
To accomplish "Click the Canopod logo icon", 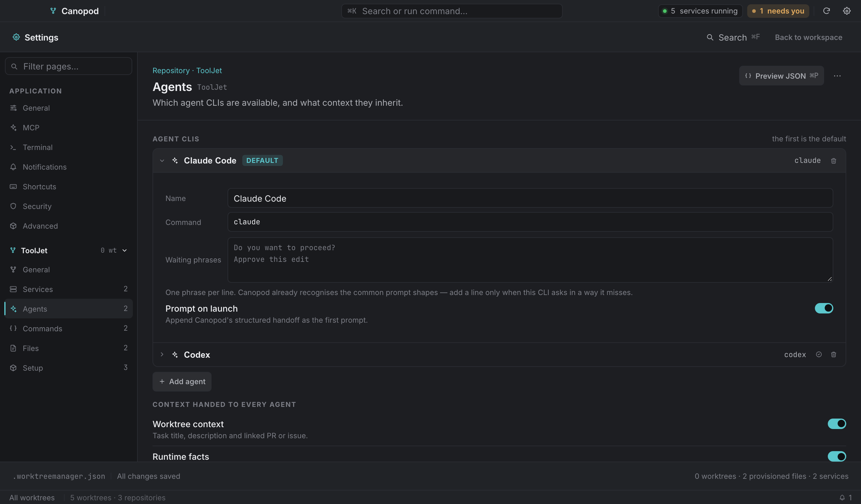I will point(53,11).
